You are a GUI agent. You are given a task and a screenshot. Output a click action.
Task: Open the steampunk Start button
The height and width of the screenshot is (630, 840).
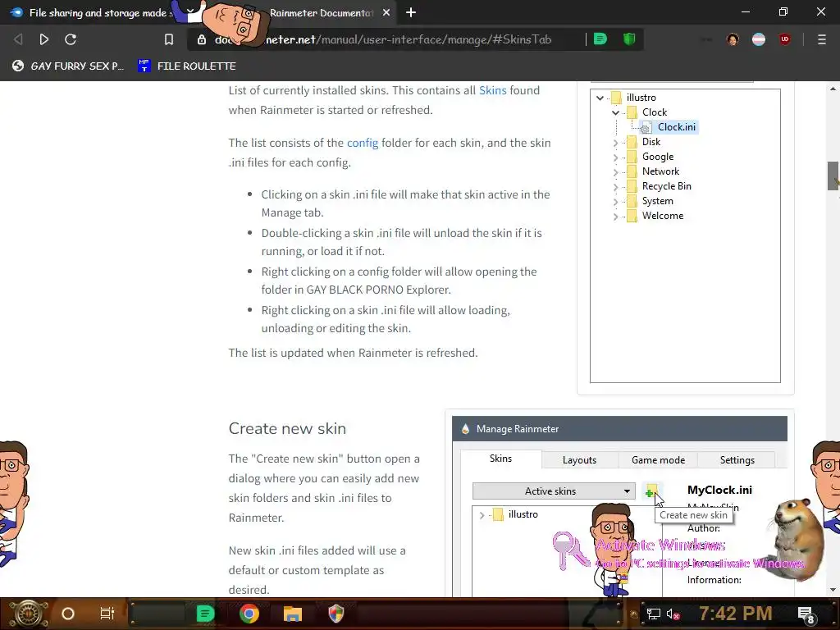(27, 614)
